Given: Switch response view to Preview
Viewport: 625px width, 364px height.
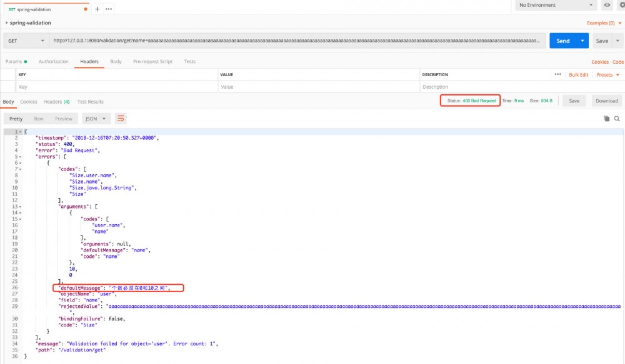Looking at the screenshot, I should pos(64,119).
